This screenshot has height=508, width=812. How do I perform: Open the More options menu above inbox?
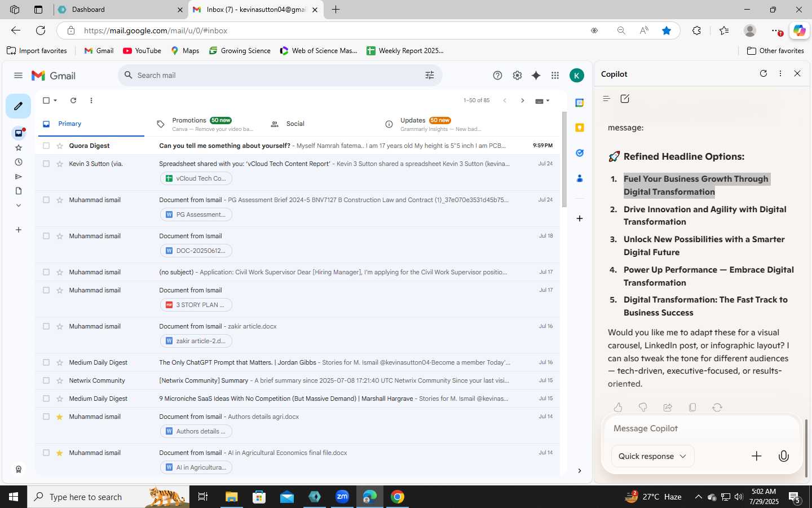[x=91, y=100]
